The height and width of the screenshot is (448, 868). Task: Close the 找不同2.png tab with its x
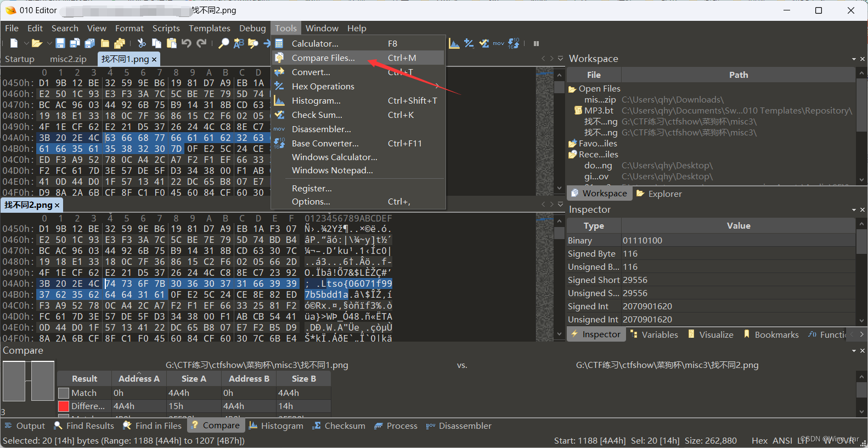[57, 205]
